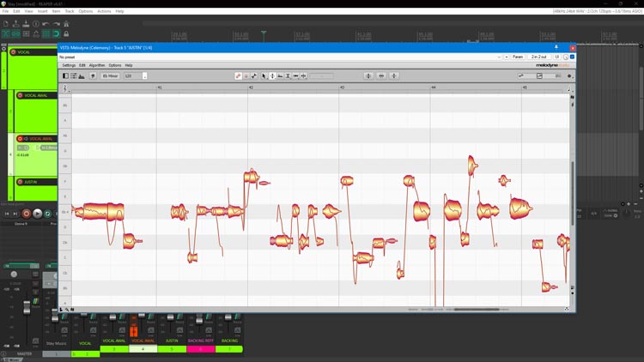644x362 pixels.
Task: Open the Eb Minor key selector
Action: click(110, 76)
